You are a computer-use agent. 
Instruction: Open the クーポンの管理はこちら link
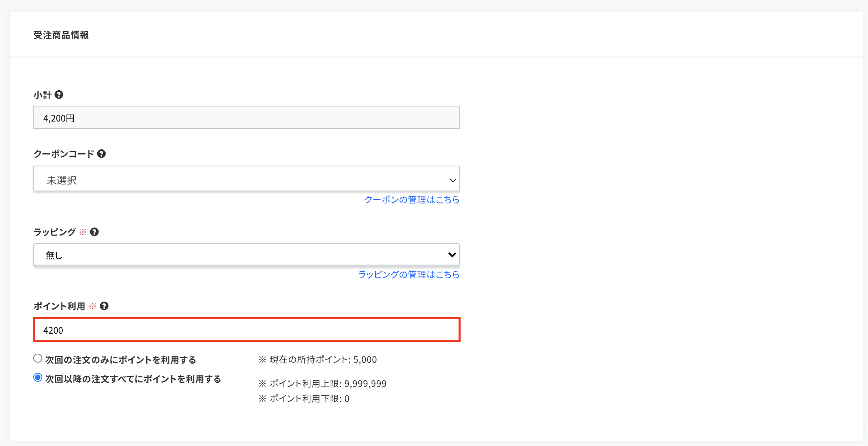pyautogui.click(x=412, y=200)
